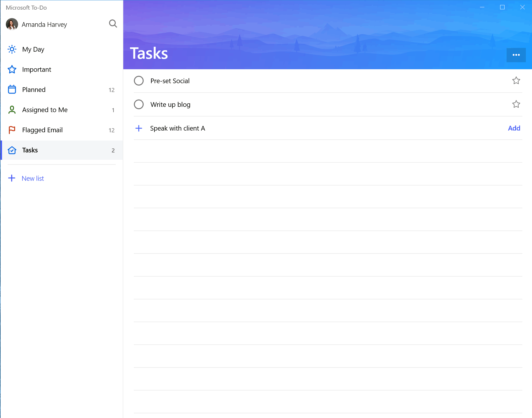Click the Flagged Email flag icon
Viewport: 532px width, 418px height.
12,130
